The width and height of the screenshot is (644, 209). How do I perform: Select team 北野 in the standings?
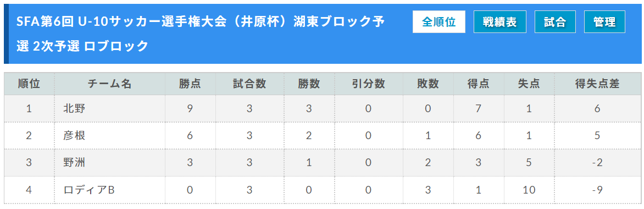click(x=74, y=108)
